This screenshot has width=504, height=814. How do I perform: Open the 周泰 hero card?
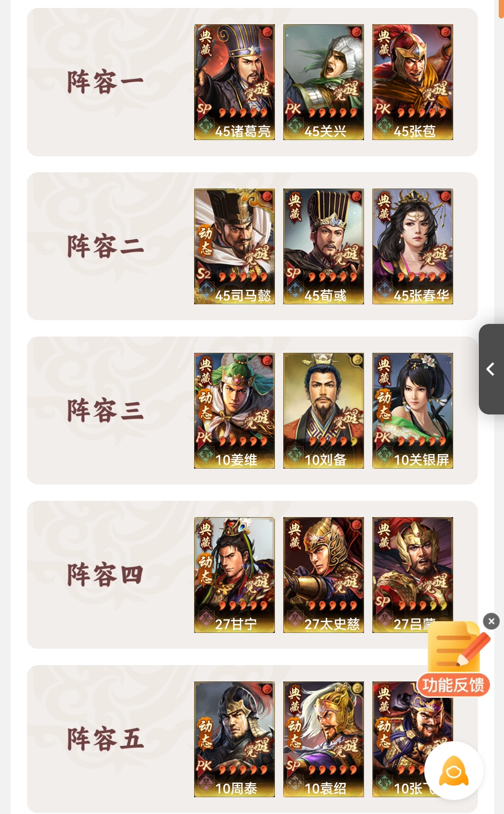pos(234,739)
